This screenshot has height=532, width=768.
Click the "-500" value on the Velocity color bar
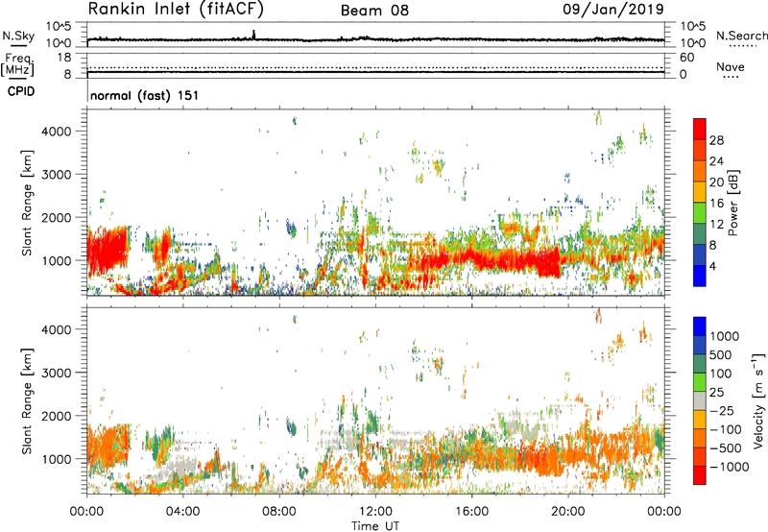tap(726, 448)
